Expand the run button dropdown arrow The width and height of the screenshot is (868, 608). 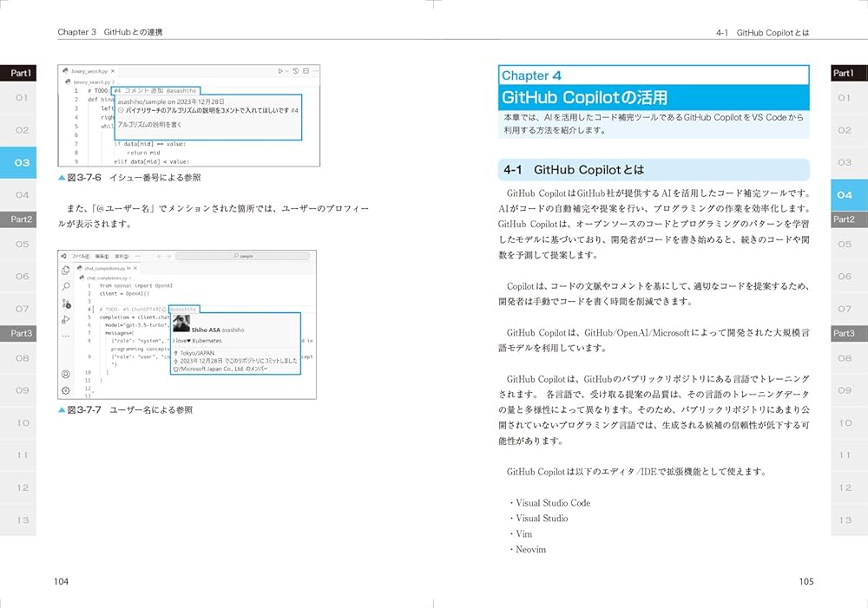point(287,70)
